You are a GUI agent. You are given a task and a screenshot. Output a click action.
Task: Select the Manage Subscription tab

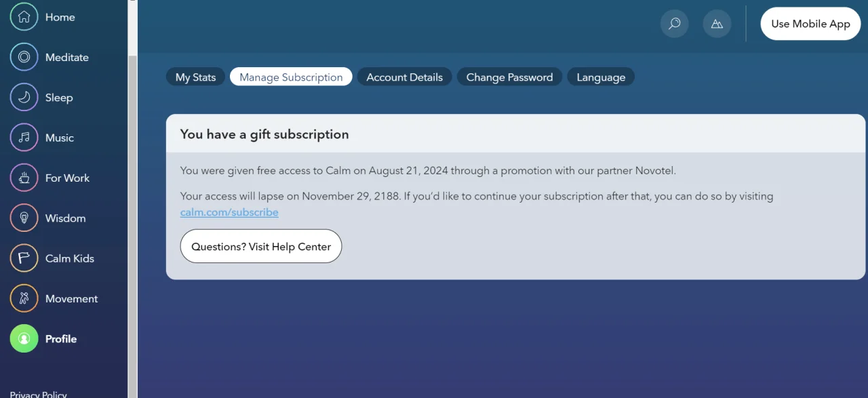[x=291, y=77]
